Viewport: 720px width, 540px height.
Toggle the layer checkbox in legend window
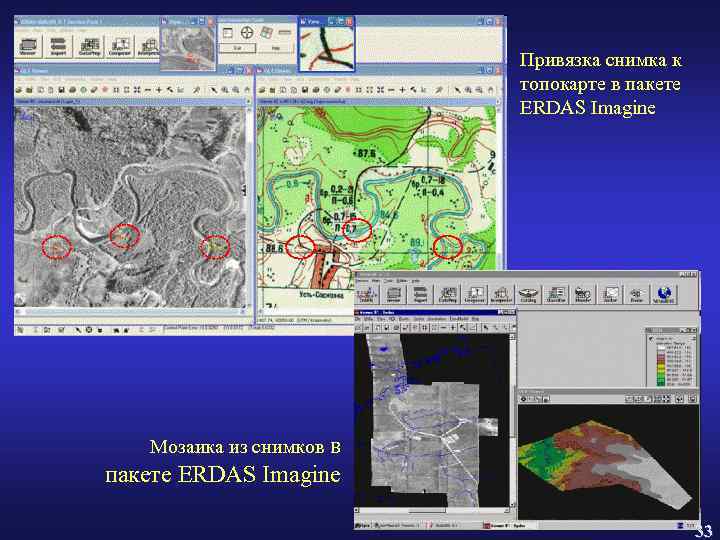click(x=651, y=339)
